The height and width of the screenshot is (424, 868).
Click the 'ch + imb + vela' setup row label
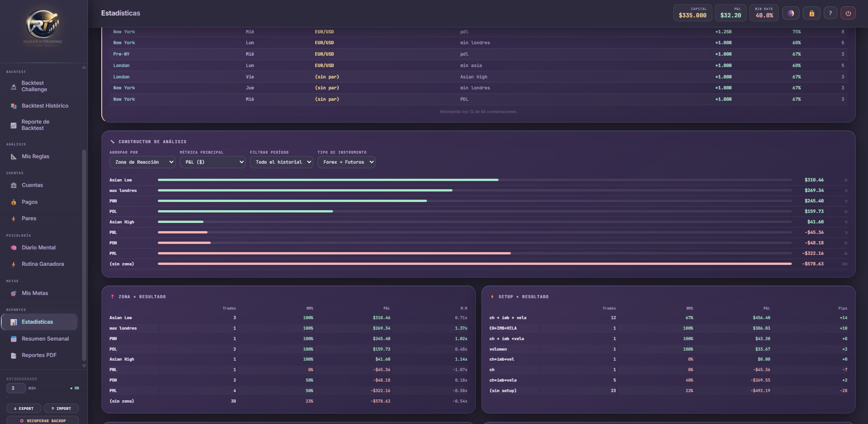point(508,318)
